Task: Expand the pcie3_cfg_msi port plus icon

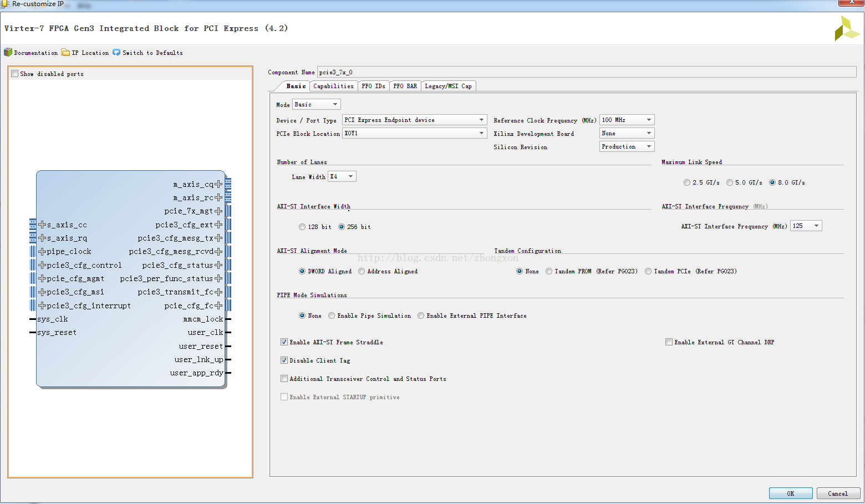Action: [42, 292]
